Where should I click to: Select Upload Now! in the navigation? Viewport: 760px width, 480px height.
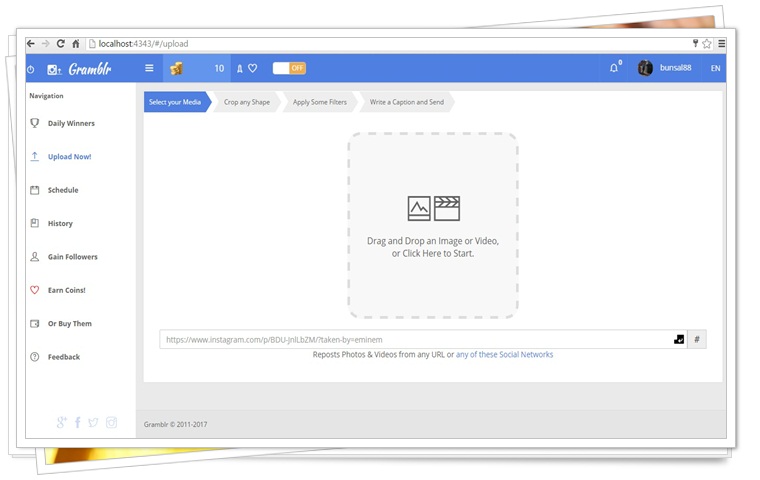69,157
